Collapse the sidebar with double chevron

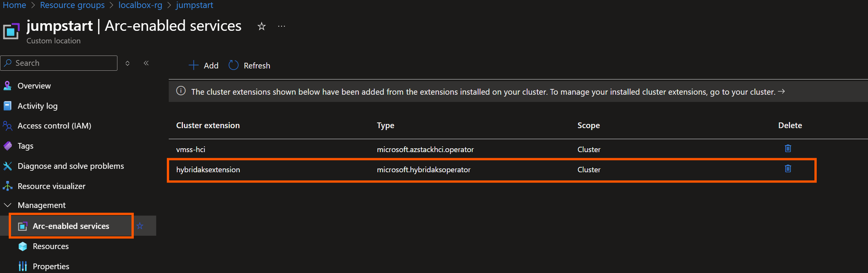pyautogui.click(x=146, y=63)
